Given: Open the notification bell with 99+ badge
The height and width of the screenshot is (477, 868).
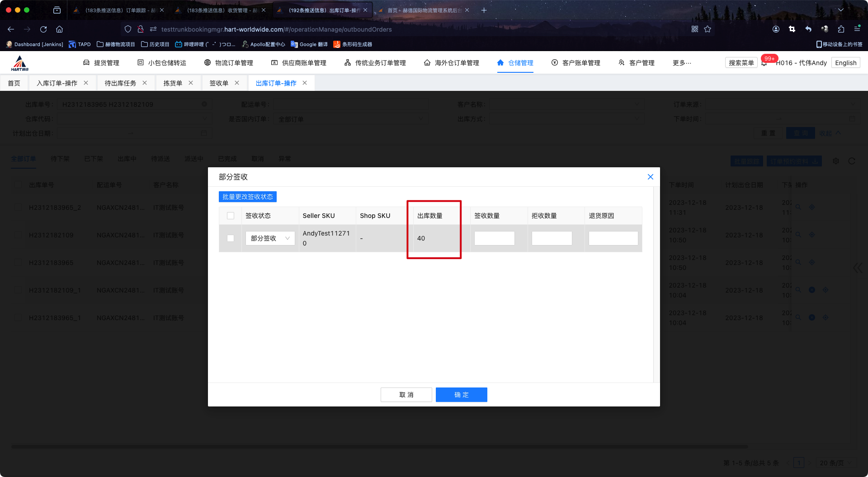Looking at the screenshot, I should (x=764, y=63).
